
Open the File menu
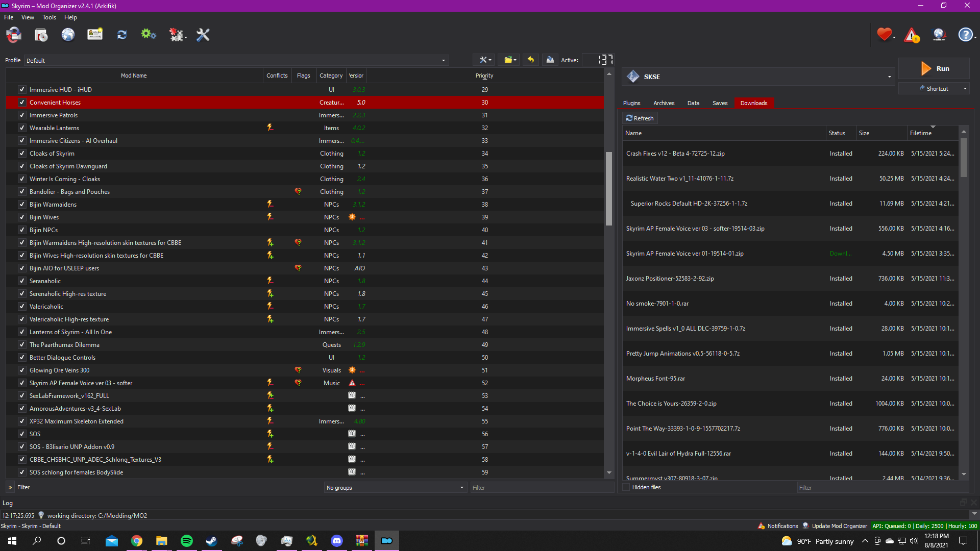(9, 17)
